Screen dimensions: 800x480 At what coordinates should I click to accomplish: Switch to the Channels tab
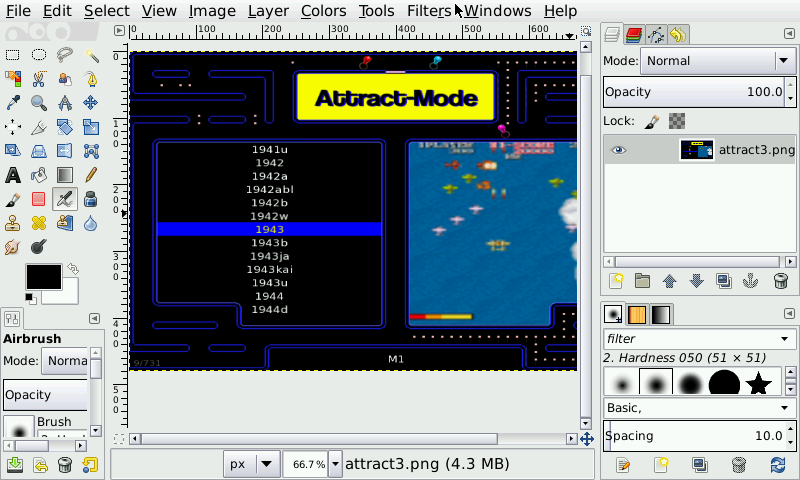tap(634, 35)
